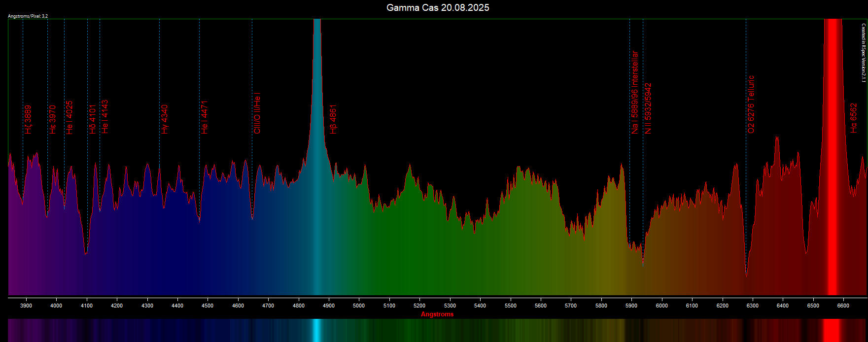
Task: Click the 5700 axis tick label
Action: coord(571,306)
